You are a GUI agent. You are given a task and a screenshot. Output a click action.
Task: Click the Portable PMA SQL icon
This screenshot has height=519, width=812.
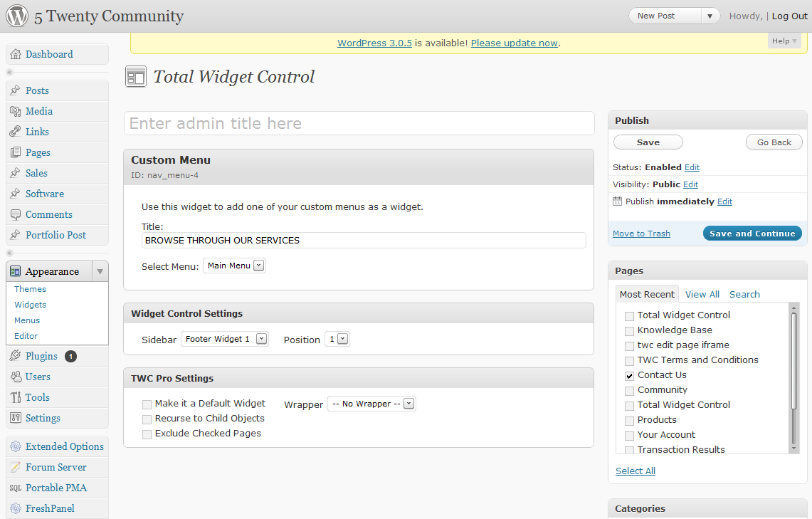coord(16,488)
